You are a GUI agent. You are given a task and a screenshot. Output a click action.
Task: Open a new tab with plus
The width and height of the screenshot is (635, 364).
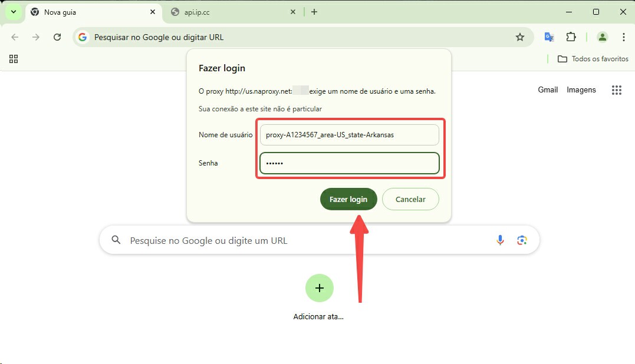[314, 12]
